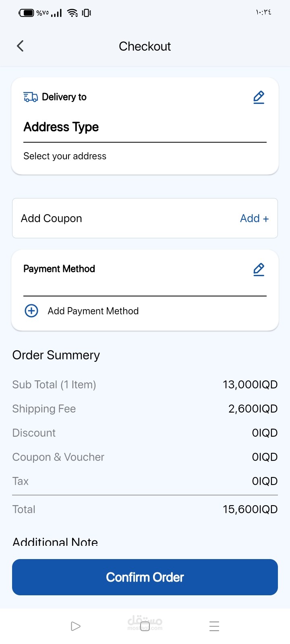290x644 pixels.
Task: Tap the Sub Total amount value
Action: pyautogui.click(x=250, y=385)
